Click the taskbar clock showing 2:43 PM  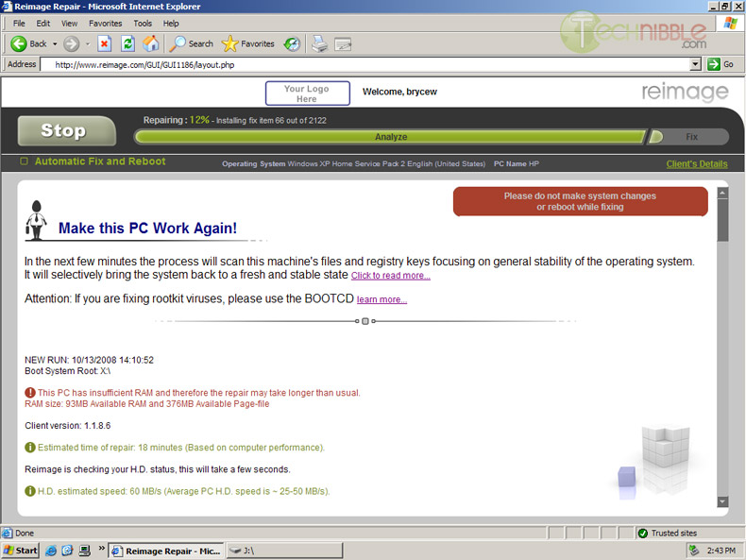click(x=721, y=551)
